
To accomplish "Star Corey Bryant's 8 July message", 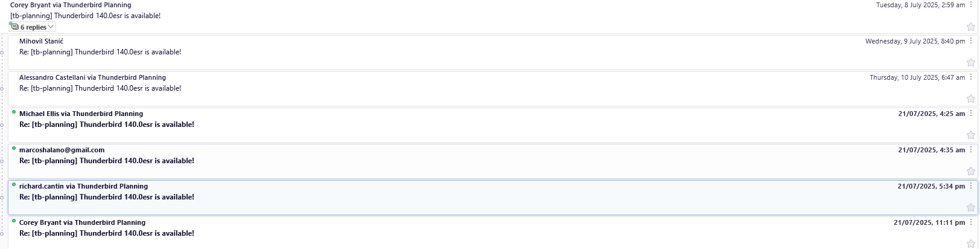I will [x=970, y=27].
